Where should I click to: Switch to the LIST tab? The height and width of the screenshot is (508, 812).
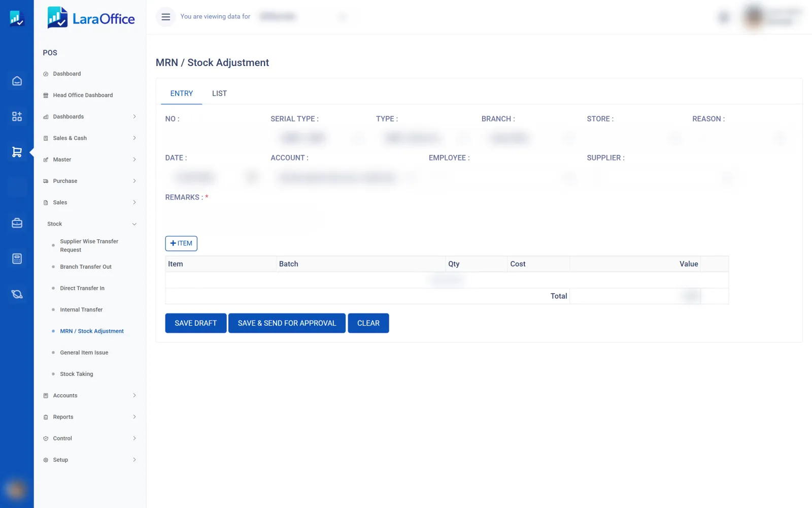[x=219, y=93]
